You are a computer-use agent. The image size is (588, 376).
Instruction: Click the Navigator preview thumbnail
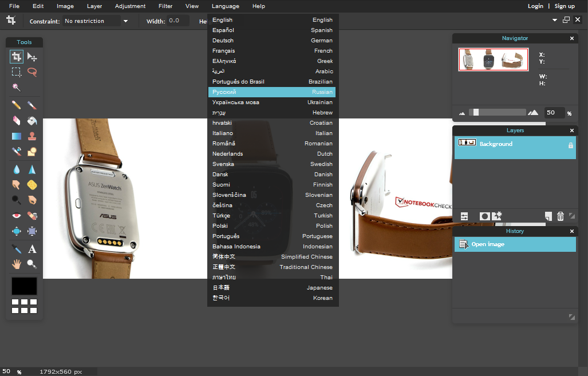pos(493,60)
